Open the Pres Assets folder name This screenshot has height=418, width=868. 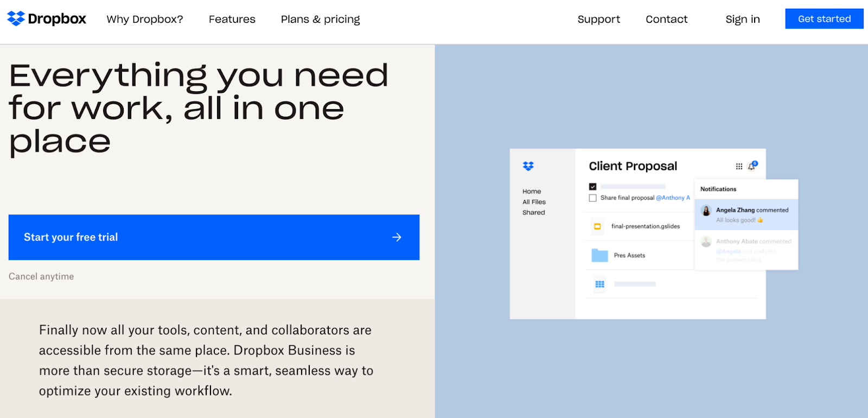629,256
